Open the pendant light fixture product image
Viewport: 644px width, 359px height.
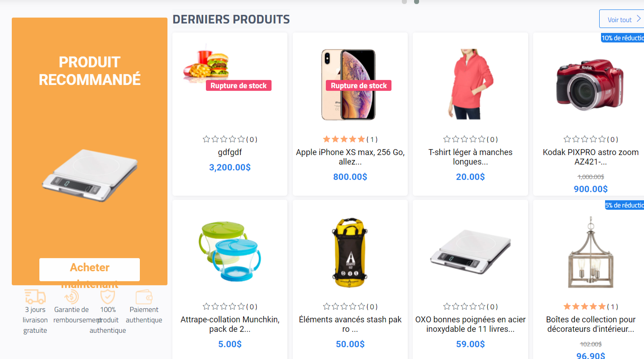coord(590,252)
